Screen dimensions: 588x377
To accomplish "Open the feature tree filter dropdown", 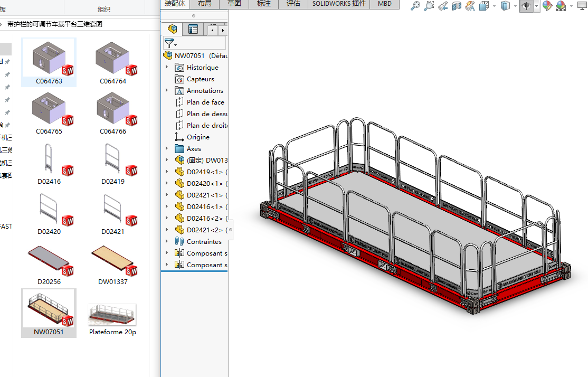I will click(x=170, y=43).
